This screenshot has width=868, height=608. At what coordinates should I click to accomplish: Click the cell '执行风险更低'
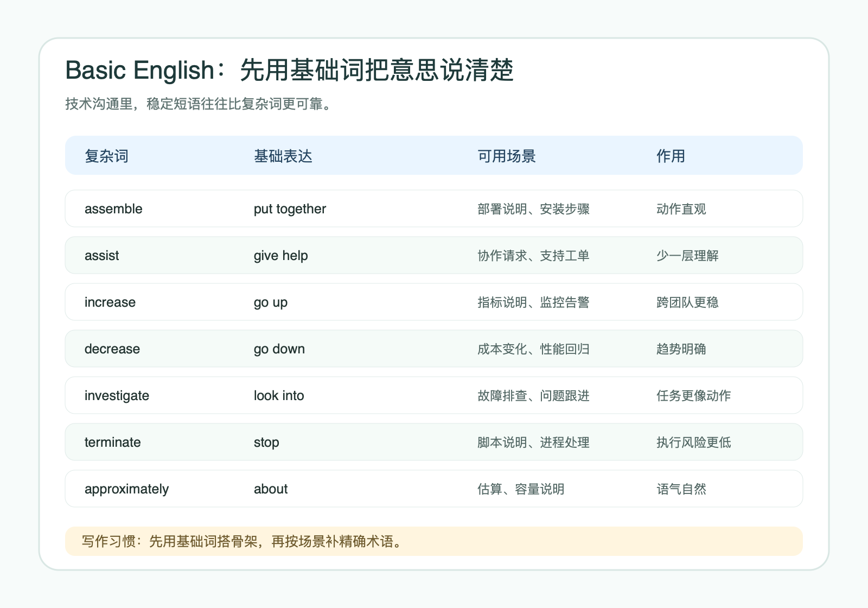pos(694,442)
